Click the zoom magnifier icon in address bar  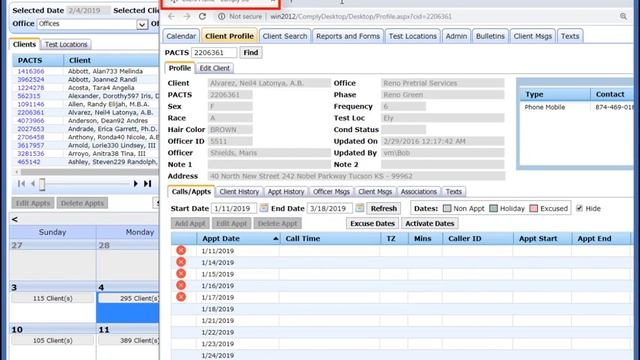pos(623,16)
